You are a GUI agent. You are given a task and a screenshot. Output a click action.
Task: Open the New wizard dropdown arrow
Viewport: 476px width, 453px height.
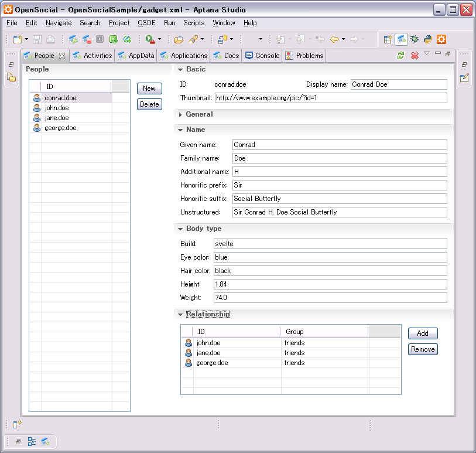tap(27, 39)
